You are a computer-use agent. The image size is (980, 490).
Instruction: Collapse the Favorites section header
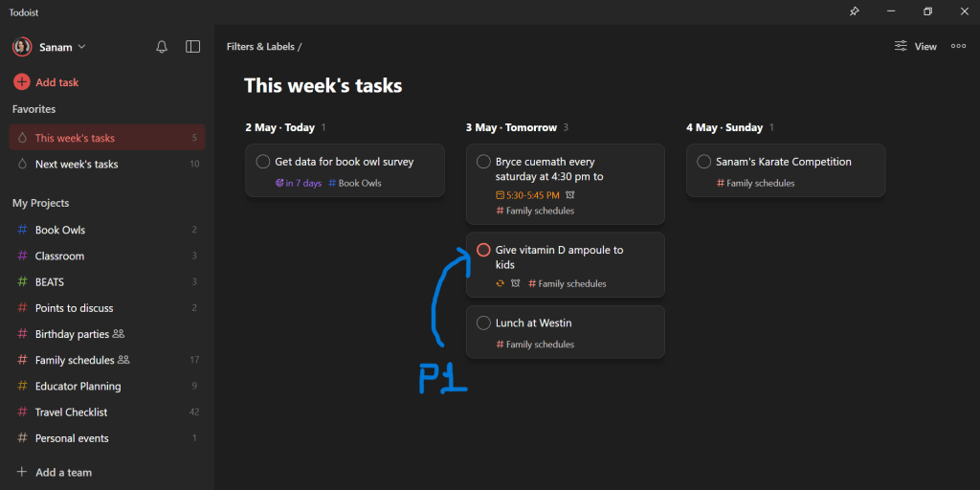click(34, 109)
